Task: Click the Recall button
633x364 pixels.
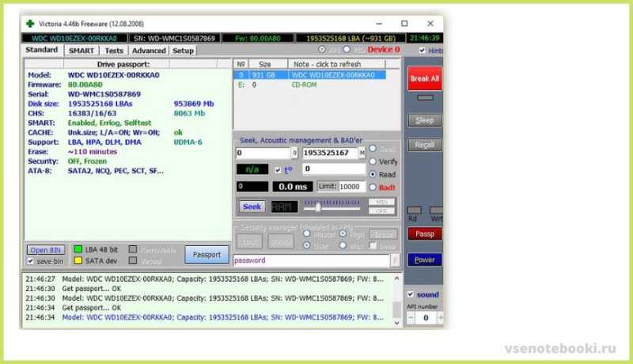Action: [425, 145]
